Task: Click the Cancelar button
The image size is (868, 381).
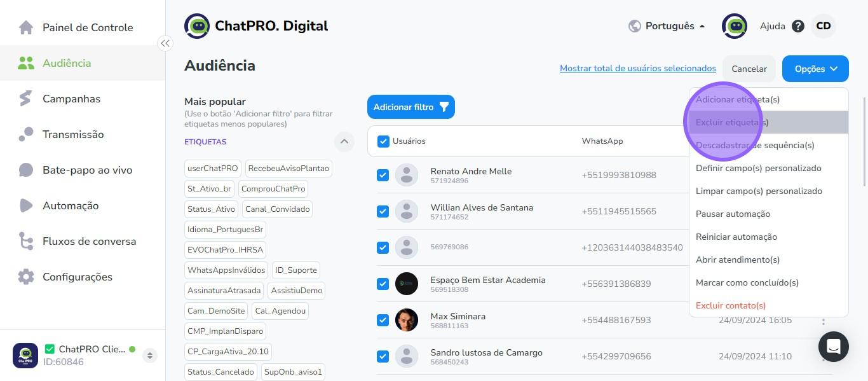Action: coord(749,69)
